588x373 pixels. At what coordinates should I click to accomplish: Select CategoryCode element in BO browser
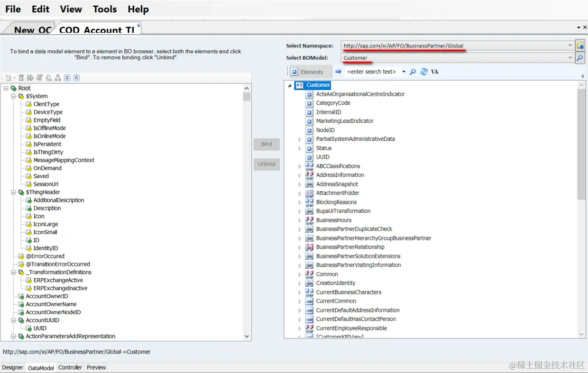pos(333,103)
